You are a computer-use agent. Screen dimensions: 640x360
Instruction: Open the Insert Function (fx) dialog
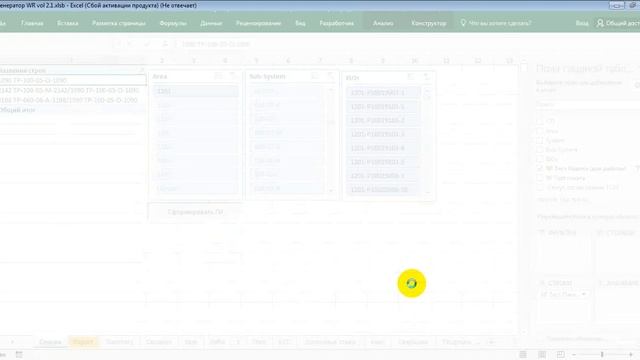[165, 44]
